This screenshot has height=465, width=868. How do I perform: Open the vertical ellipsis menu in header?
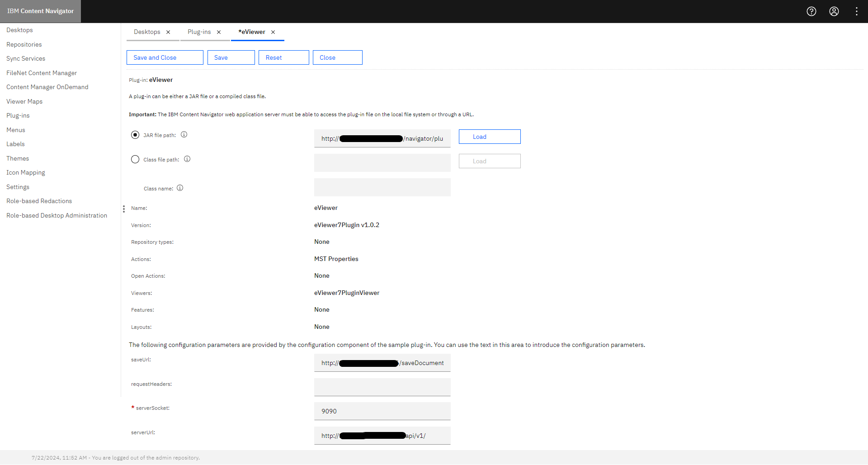[x=857, y=11]
